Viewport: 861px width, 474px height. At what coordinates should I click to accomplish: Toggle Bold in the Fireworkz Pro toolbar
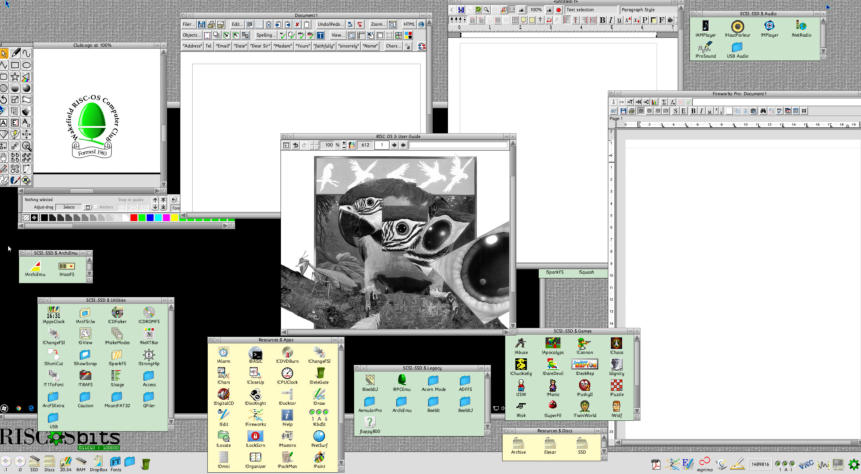(693, 111)
